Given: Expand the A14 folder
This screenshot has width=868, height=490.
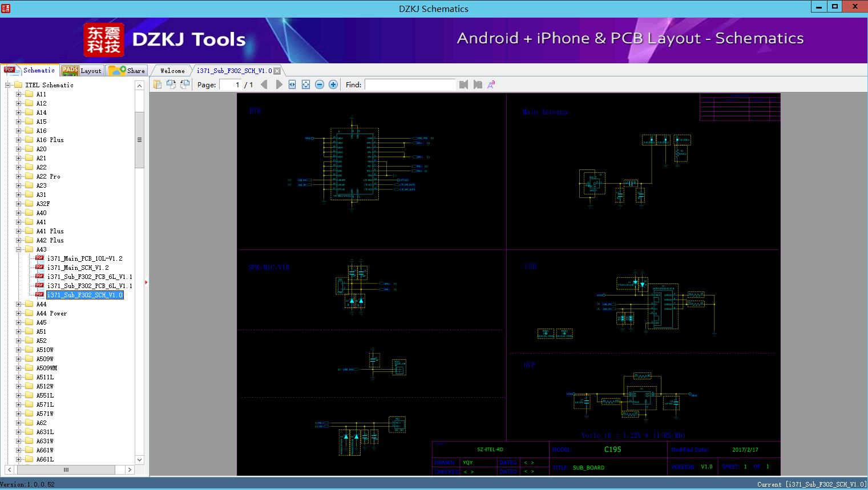Looking at the screenshot, I should pos(19,112).
